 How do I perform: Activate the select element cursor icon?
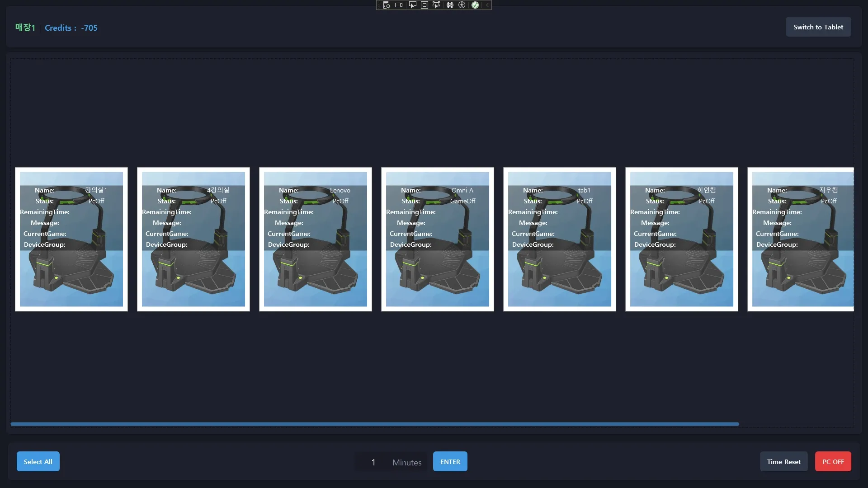pos(412,5)
